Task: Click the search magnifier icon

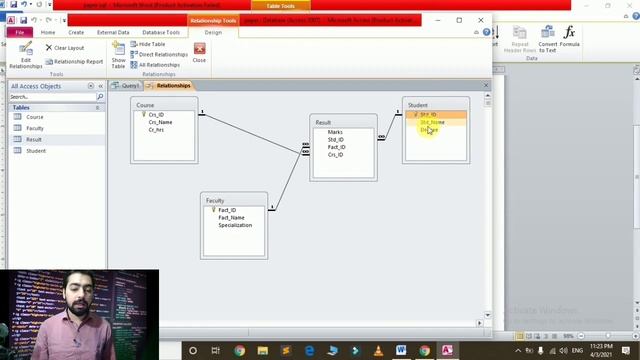Action: click(100, 97)
